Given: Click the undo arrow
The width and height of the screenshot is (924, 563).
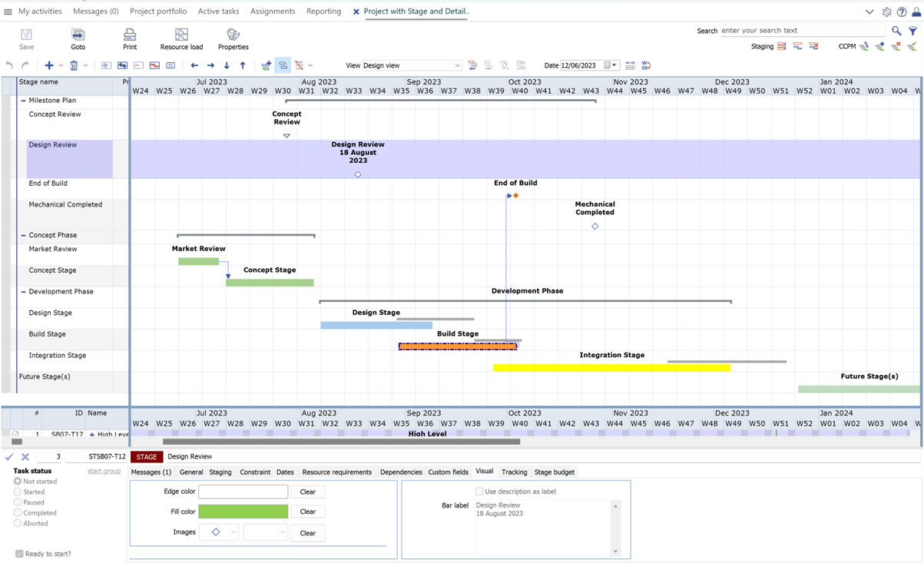Looking at the screenshot, I should [x=9, y=65].
